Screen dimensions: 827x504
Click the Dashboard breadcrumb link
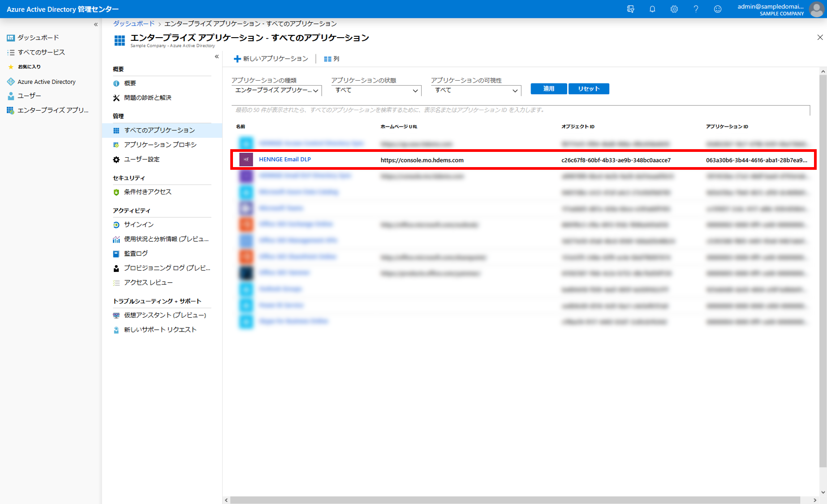tap(134, 23)
